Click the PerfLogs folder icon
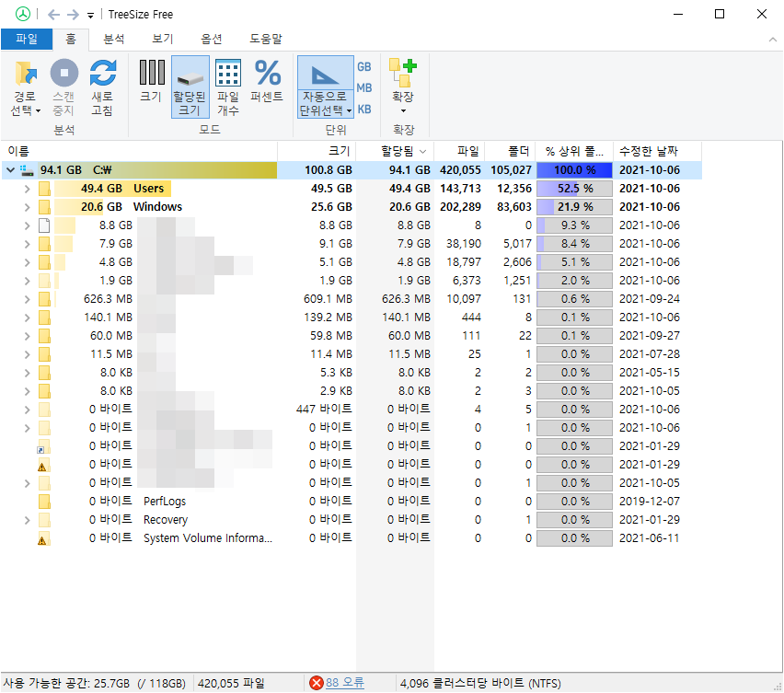 [44, 501]
